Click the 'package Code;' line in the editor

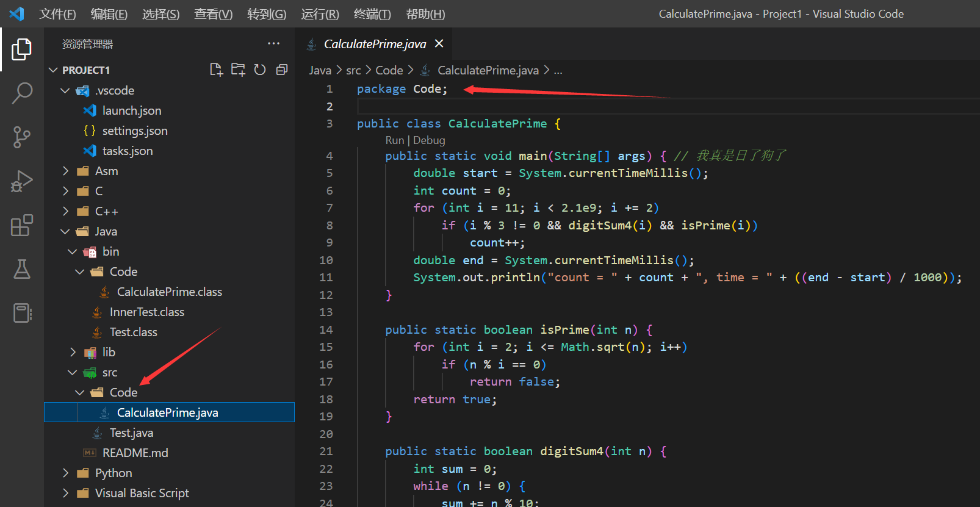pos(402,89)
